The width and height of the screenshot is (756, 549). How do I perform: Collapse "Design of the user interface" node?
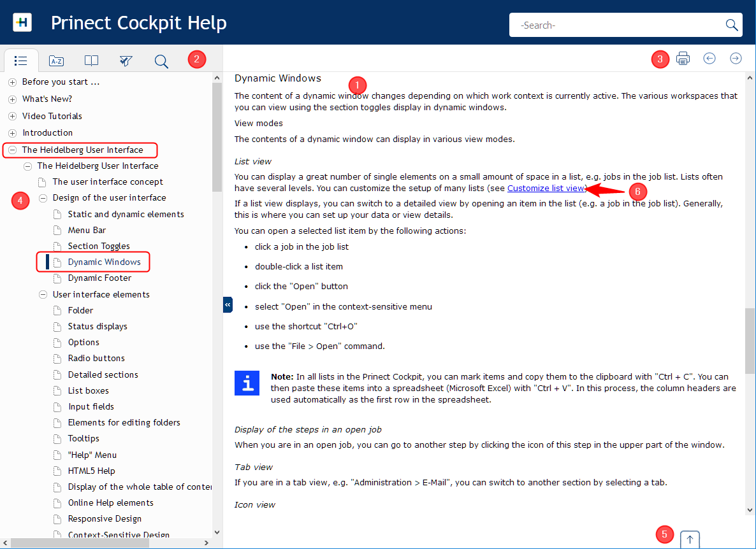[x=43, y=198]
